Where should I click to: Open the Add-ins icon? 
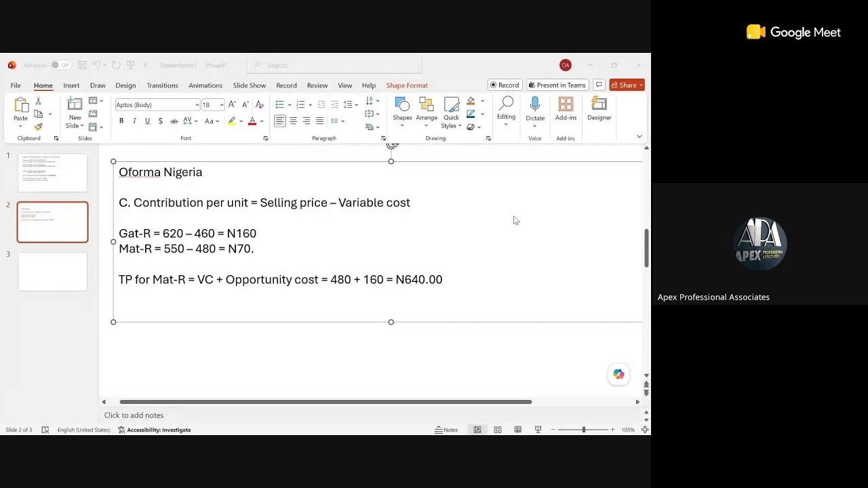(x=566, y=104)
